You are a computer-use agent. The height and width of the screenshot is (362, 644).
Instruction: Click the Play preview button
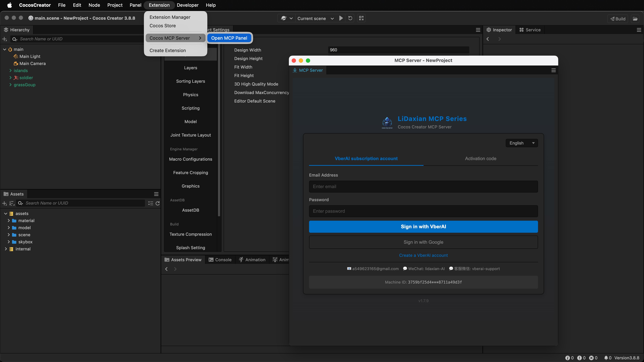tap(341, 18)
